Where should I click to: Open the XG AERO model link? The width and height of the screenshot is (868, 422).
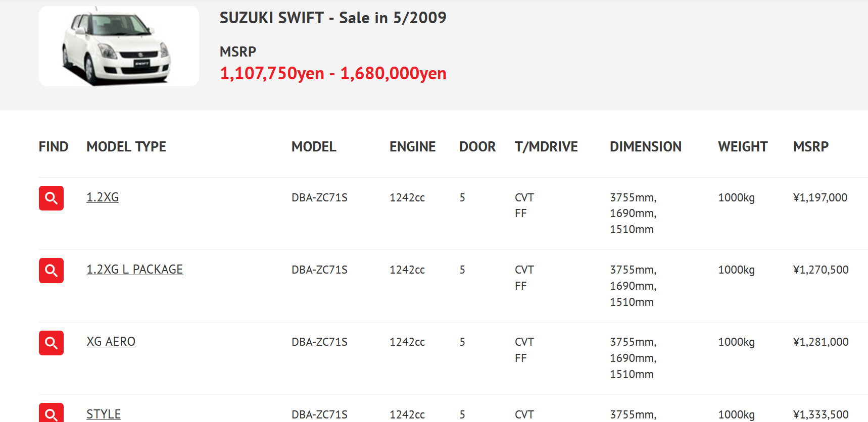coord(111,342)
